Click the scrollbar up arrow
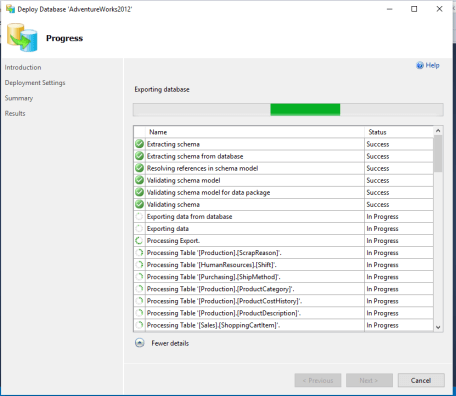This screenshot has height=396, width=456. (x=438, y=131)
